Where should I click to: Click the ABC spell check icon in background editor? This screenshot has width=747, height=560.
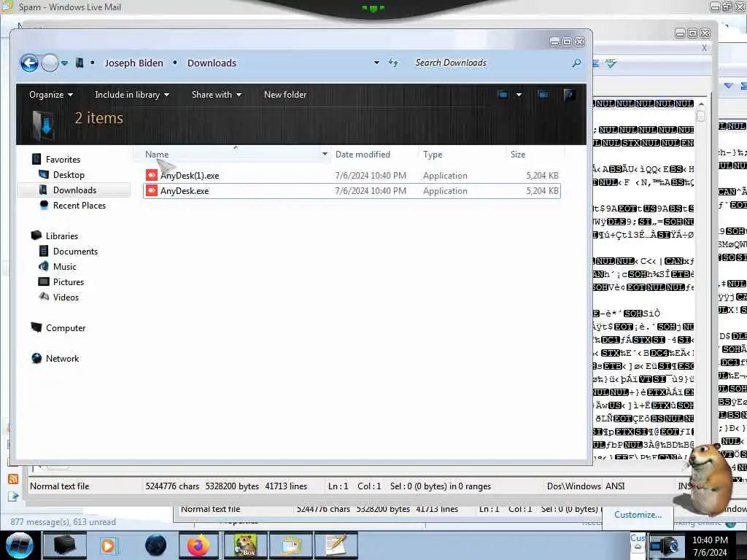coord(611,63)
